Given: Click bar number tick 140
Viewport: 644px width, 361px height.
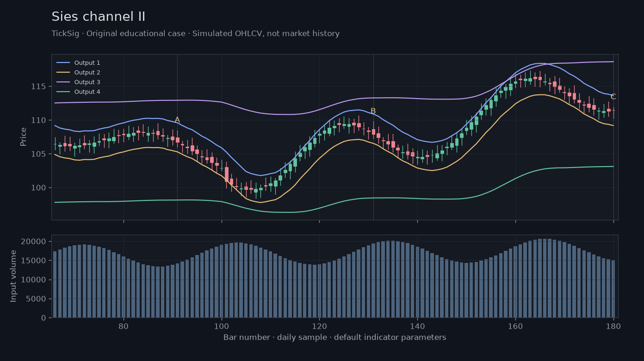Looking at the screenshot, I should click(417, 326).
